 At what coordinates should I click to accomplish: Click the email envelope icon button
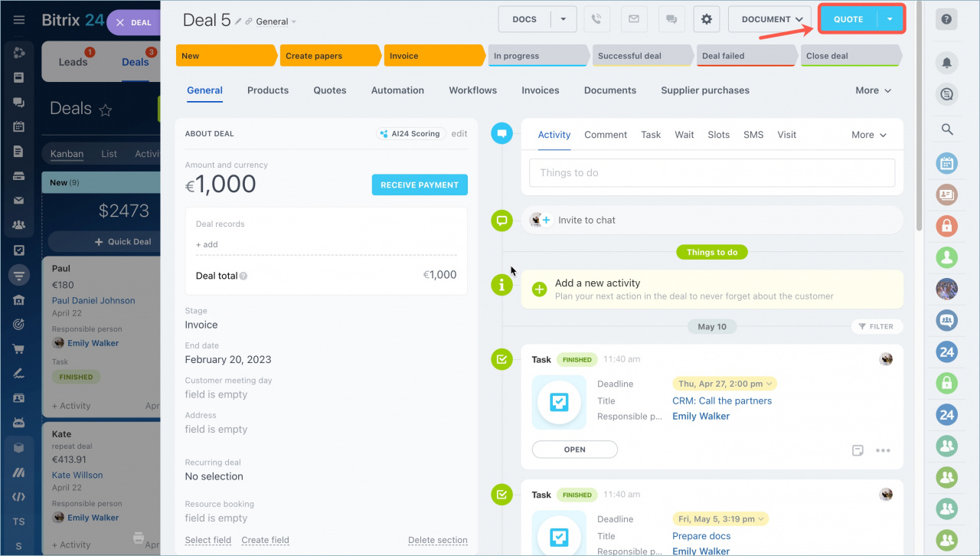click(x=633, y=19)
